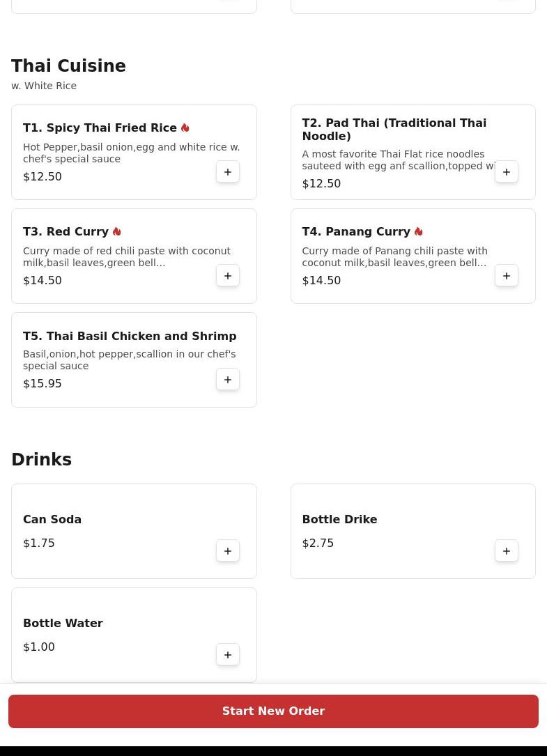The image size is (547, 756).
Task: Click spicy flame icon beside Red Curry
Action: (116, 231)
